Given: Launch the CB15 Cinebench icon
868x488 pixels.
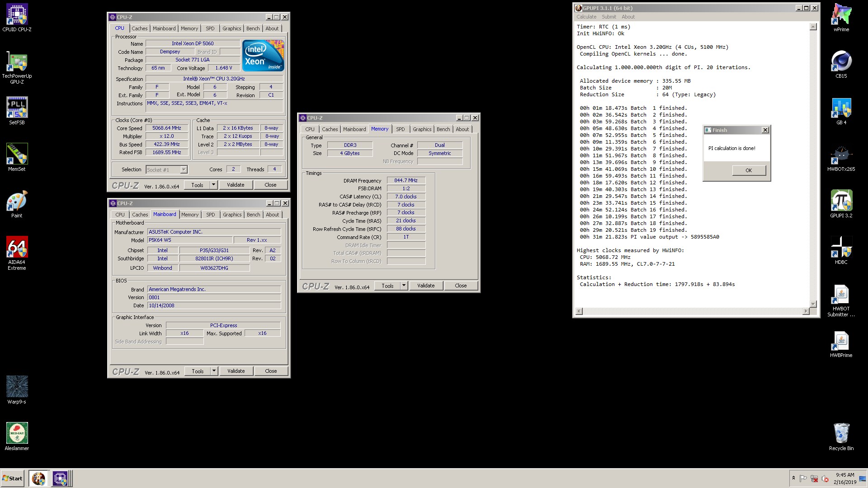Looking at the screenshot, I should pyautogui.click(x=841, y=65).
